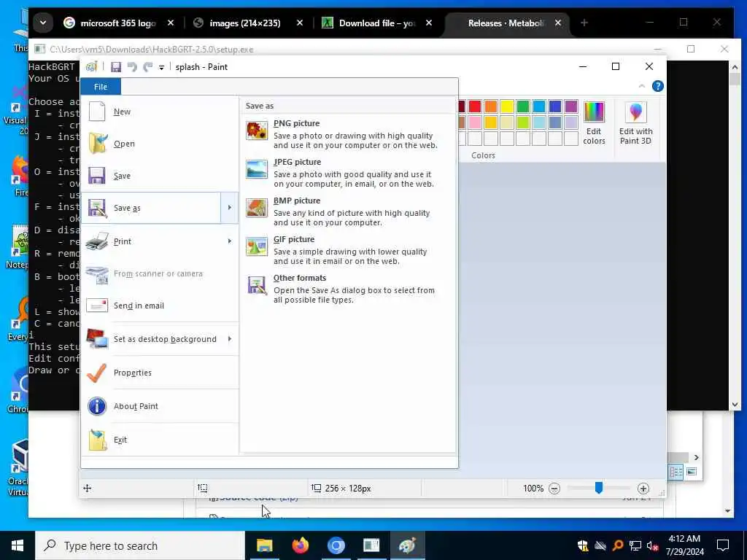
Task: Open Firefox from the taskbar
Action: tap(300, 545)
